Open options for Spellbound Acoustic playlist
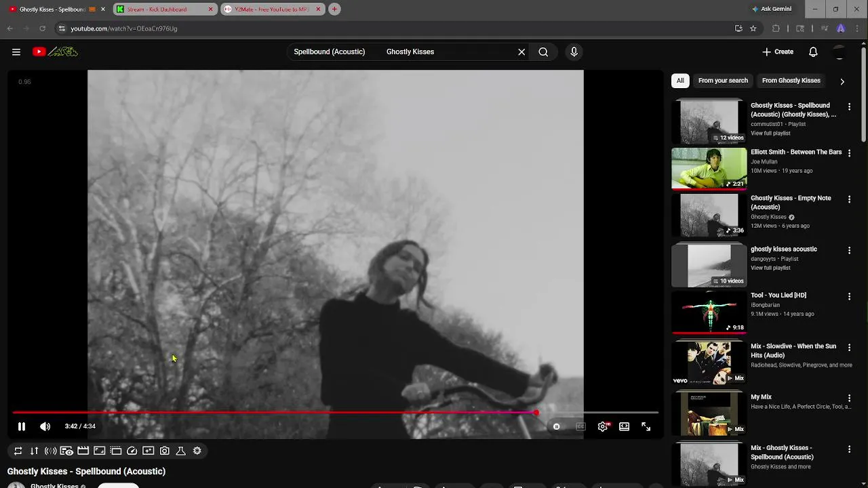The height and width of the screenshot is (488, 868). pyautogui.click(x=849, y=106)
